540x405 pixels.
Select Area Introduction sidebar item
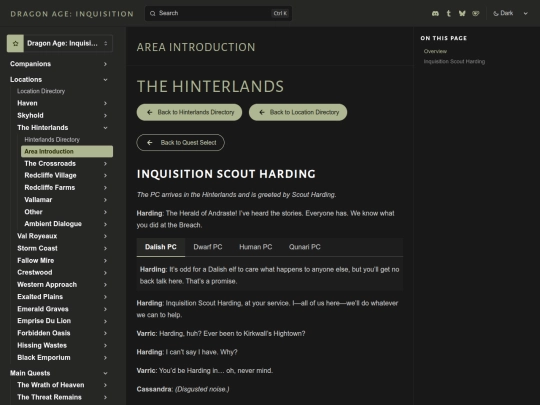[x=67, y=152]
